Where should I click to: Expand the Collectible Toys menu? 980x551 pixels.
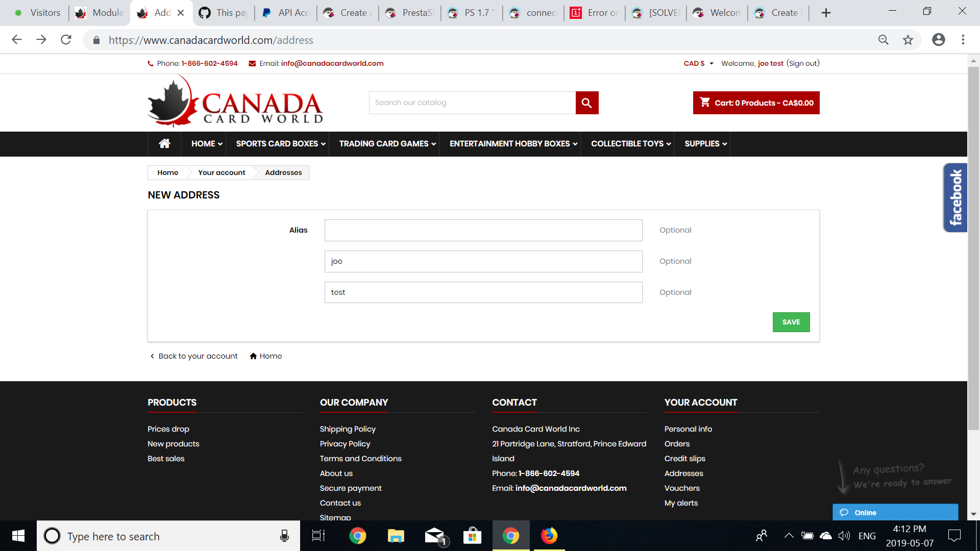pos(631,144)
